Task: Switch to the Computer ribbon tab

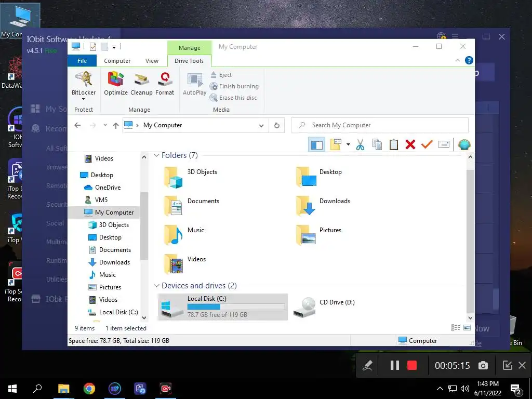Action: coord(117,61)
